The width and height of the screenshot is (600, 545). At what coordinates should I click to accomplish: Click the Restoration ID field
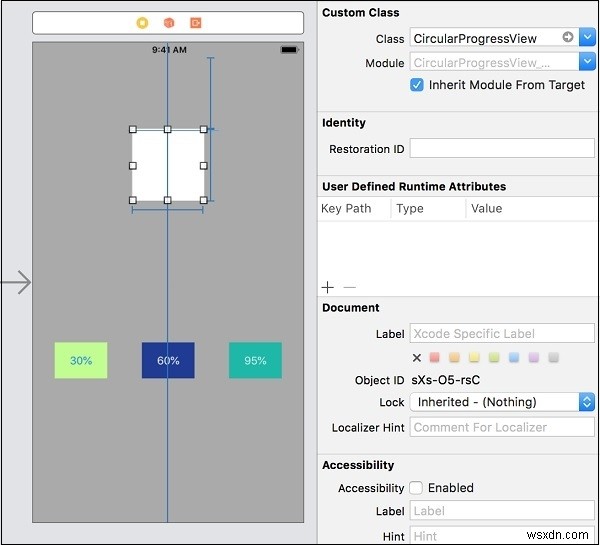502,148
